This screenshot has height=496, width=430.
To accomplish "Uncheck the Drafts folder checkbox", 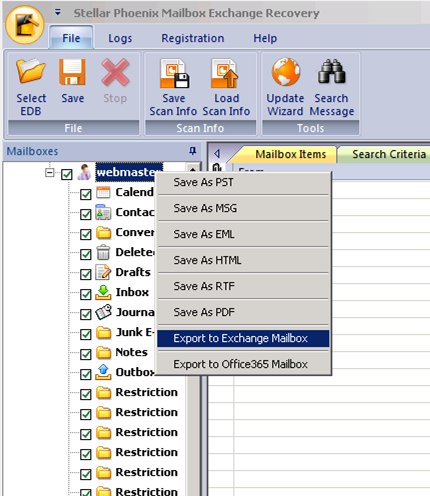I will pyautogui.click(x=86, y=274).
